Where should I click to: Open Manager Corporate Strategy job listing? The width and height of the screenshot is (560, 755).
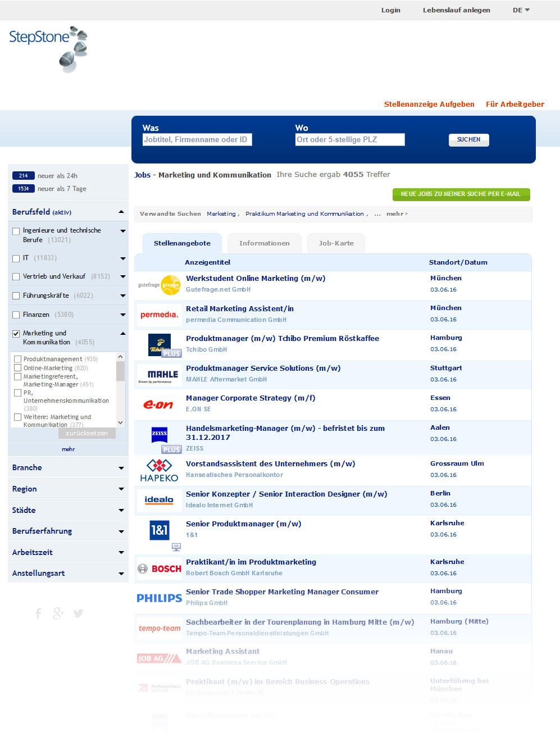[x=251, y=398]
